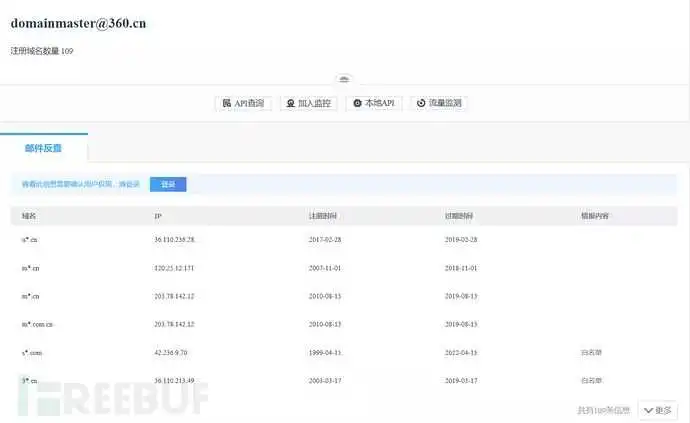Click the expiry date 2018-11-01
The width and height of the screenshot is (690, 423).
click(461, 268)
